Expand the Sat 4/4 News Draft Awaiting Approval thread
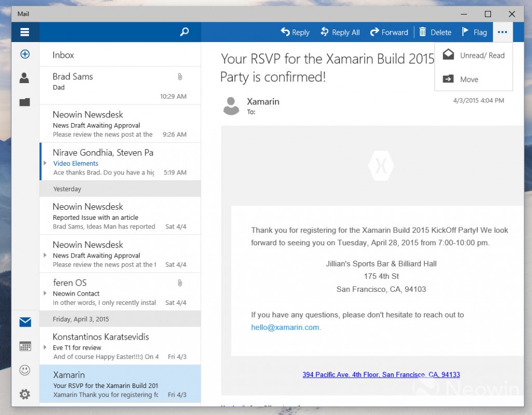This screenshot has height=415, width=532. [x=45, y=255]
